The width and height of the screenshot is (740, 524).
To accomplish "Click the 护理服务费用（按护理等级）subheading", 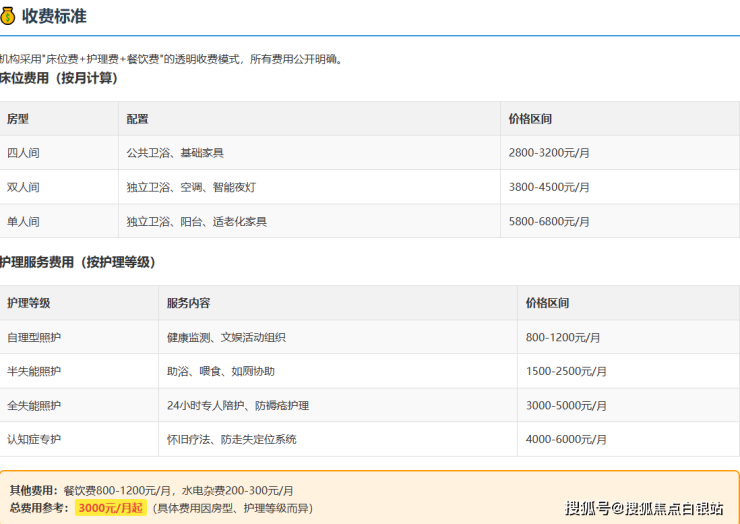I will pyautogui.click(x=78, y=262).
